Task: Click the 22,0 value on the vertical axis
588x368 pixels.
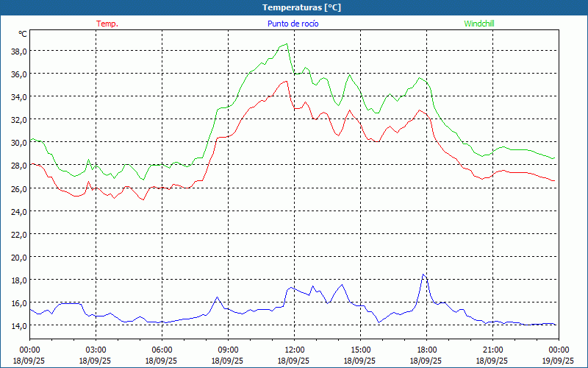Action: tap(18, 234)
